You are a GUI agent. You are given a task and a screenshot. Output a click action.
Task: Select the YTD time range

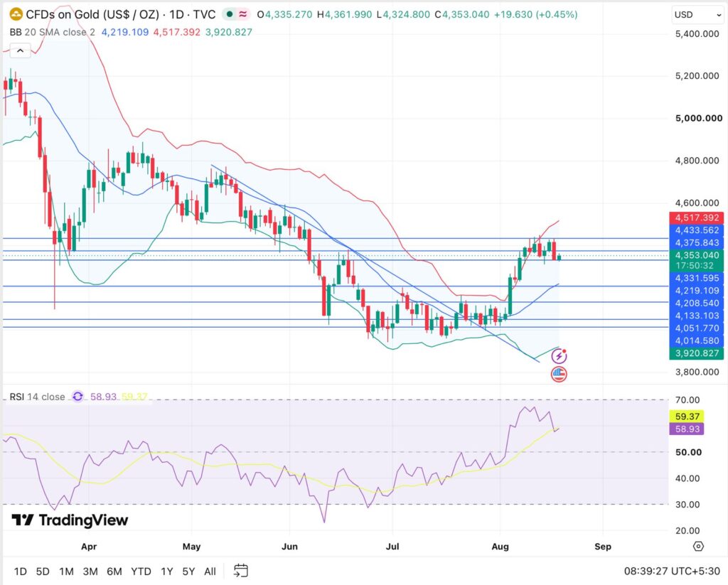tap(141, 571)
